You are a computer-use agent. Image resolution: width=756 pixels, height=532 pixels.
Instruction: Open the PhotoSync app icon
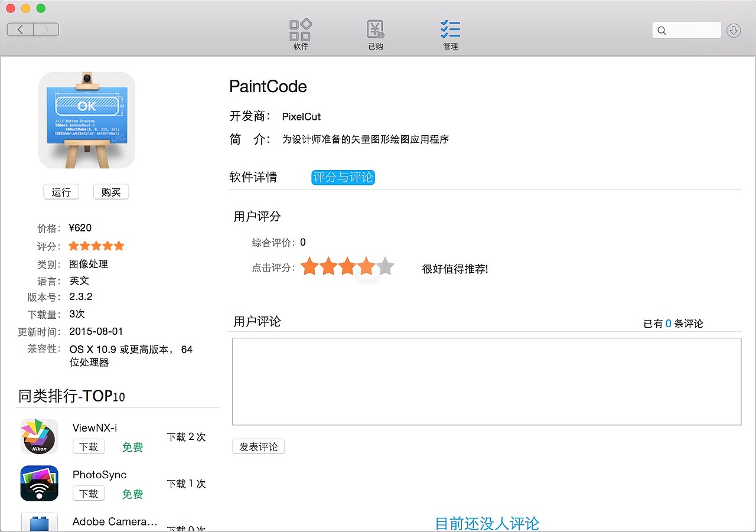[x=39, y=484]
